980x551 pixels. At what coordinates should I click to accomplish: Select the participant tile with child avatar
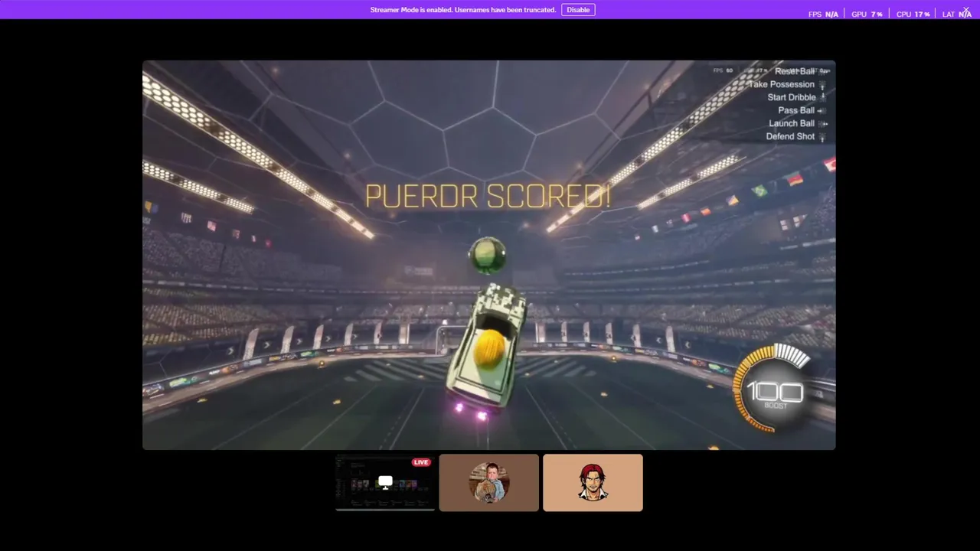click(489, 482)
